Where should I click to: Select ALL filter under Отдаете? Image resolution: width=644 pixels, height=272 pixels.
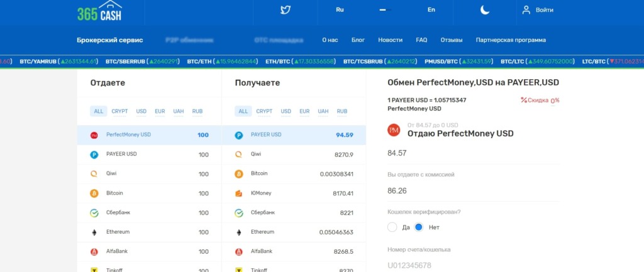point(99,111)
